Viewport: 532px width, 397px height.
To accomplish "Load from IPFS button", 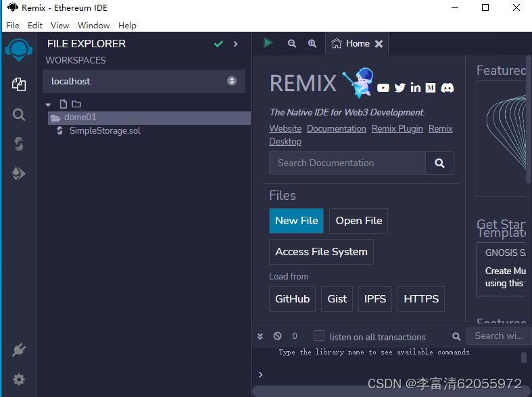I will (375, 299).
